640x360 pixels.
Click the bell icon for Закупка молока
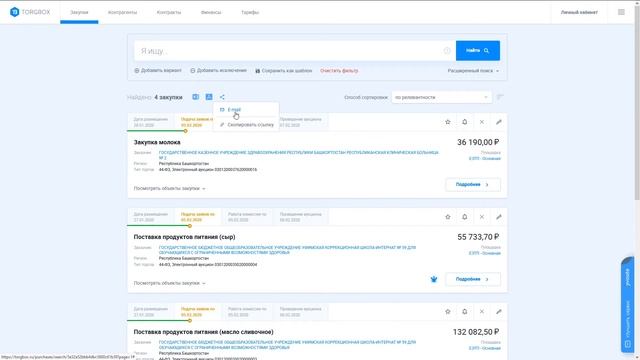click(464, 122)
